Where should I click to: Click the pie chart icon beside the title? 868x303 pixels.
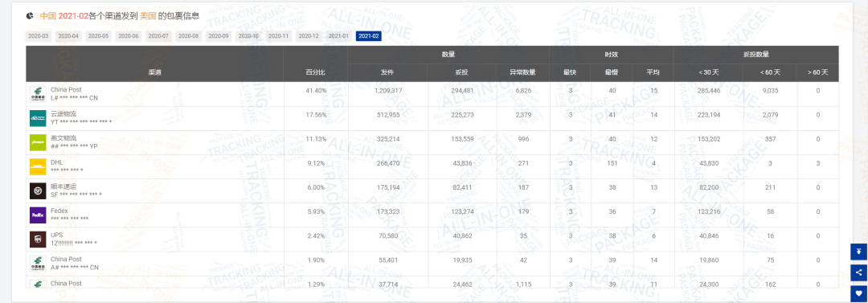point(29,15)
